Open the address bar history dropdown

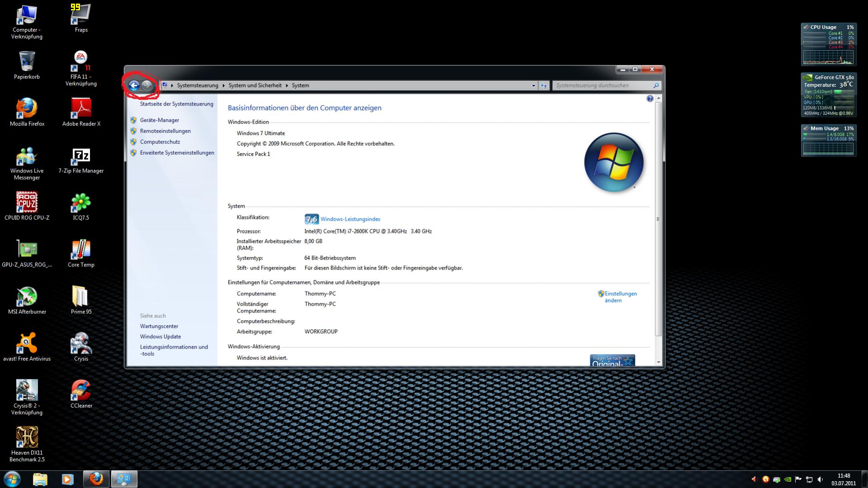pos(533,85)
